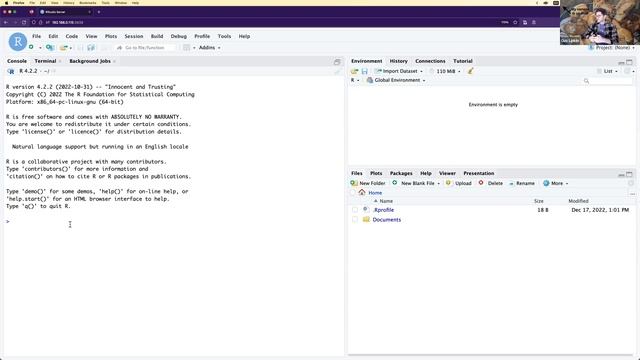Click the load workspace folder icon

point(354,71)
